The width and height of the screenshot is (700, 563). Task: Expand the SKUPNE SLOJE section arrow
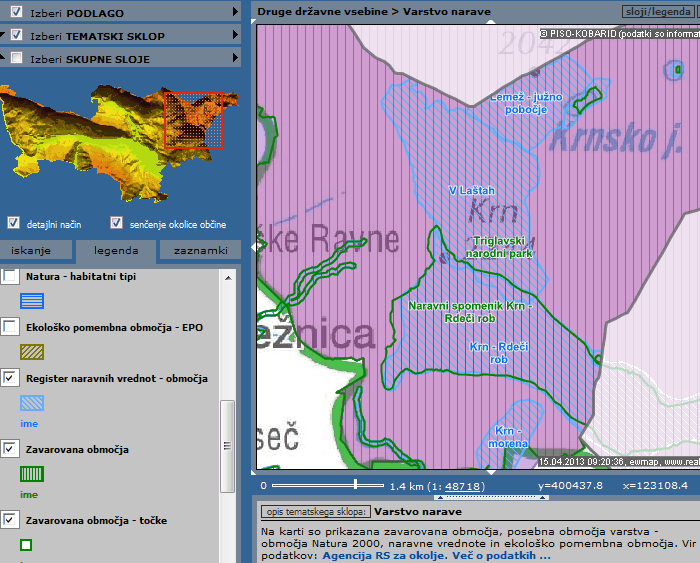235,59
